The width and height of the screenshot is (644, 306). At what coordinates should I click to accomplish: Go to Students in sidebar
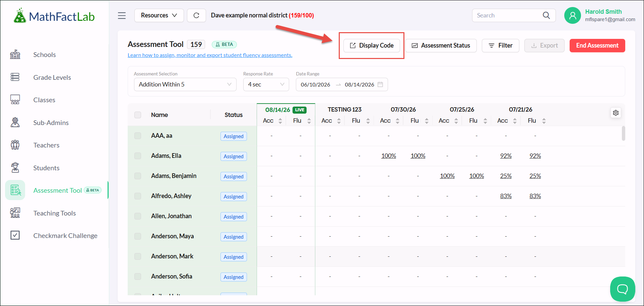[x=46, y=168]
